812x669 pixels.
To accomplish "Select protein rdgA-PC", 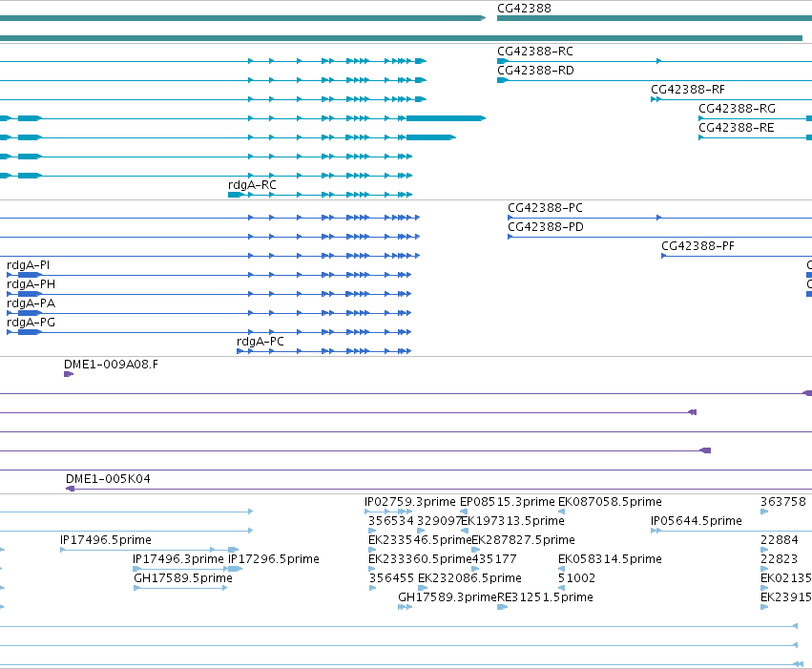I will [x=260, y=342].
